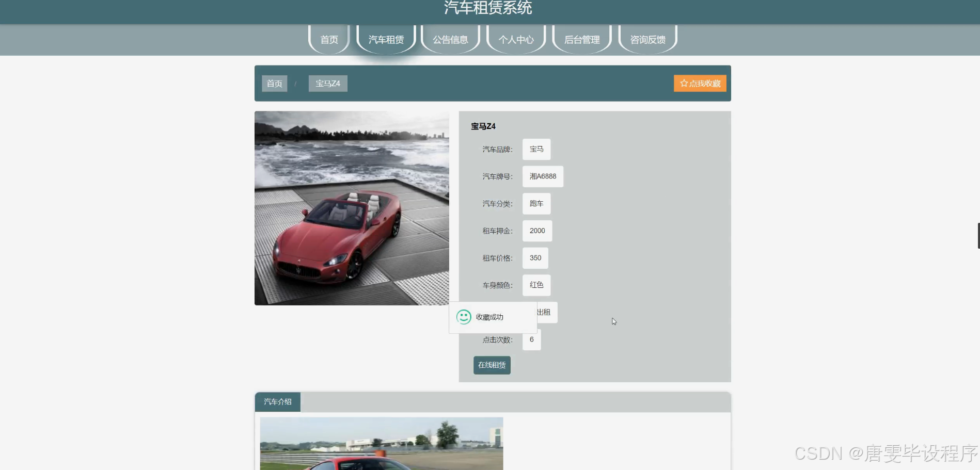Click the 汽车牌号 label
The width and height of the screenshot is (980, 470).
(498, 176)
